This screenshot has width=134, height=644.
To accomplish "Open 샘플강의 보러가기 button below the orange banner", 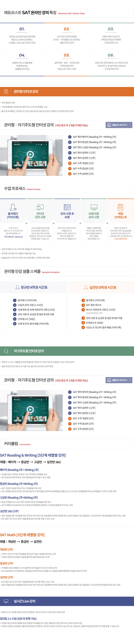I will (119, 125).
